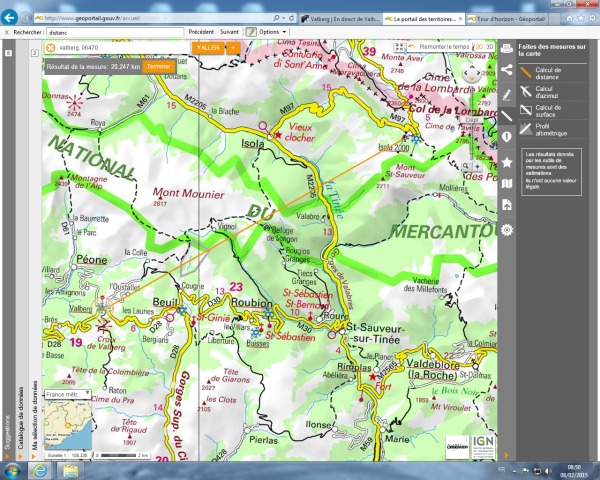Click the import file icon in sidebar
Viewport: 600px width, 480px height.
[x=507, y=205]
